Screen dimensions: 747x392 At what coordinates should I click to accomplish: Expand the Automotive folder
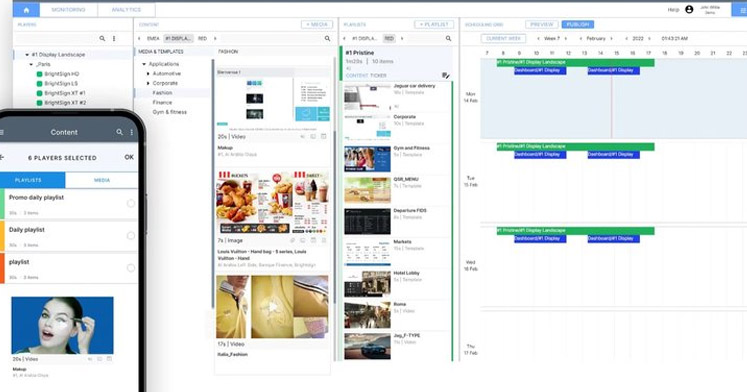pos(148,73)
